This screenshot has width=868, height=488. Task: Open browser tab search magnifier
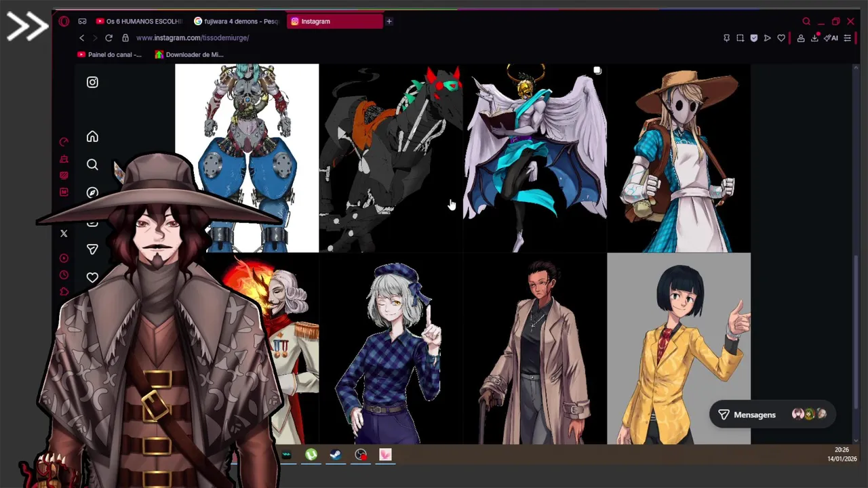click(806, 21)
